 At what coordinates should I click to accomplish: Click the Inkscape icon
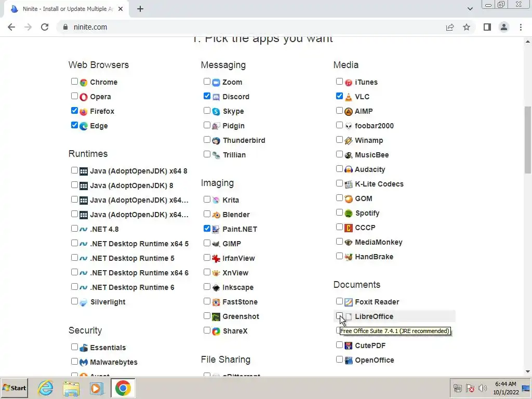[216, 288]
